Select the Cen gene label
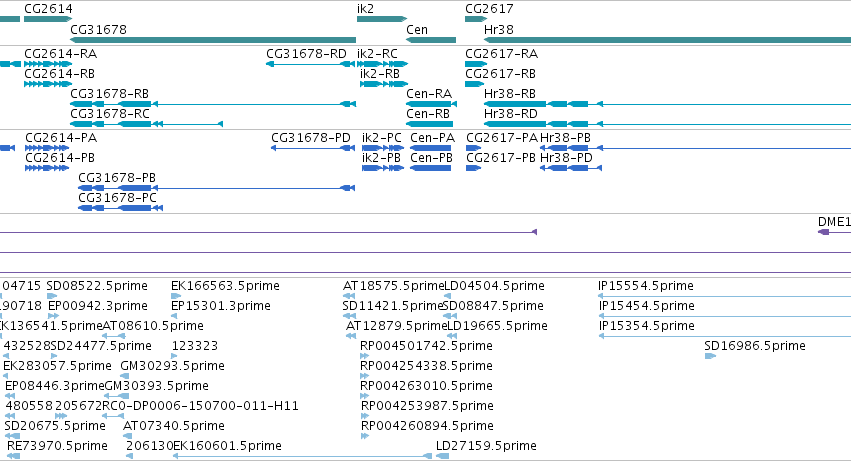Image resolution: width=851 pixels, height=461 pixels. point(417,30)
